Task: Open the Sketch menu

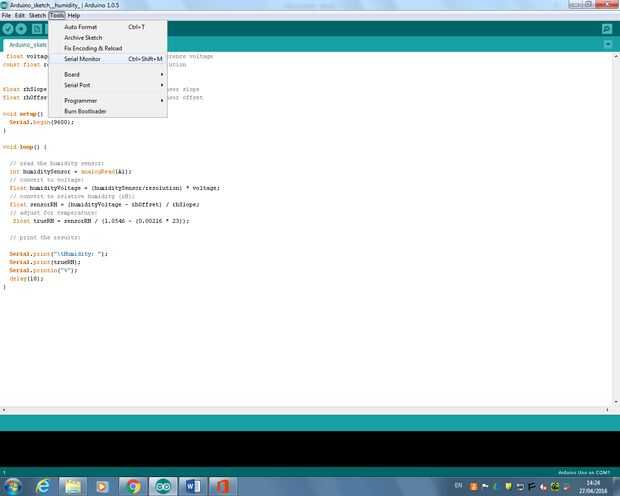Action: [x=37, y=15]
